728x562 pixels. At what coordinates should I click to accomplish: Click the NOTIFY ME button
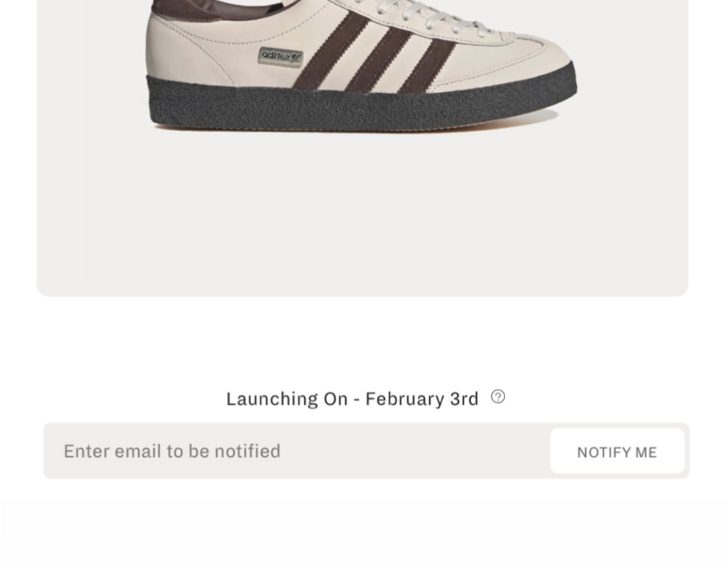(617, 451)
